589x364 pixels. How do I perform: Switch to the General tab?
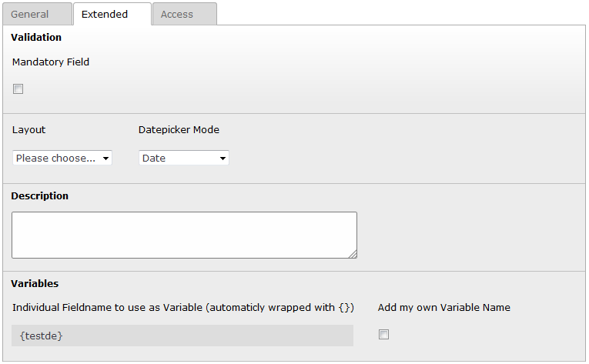[x=30, y=14]
